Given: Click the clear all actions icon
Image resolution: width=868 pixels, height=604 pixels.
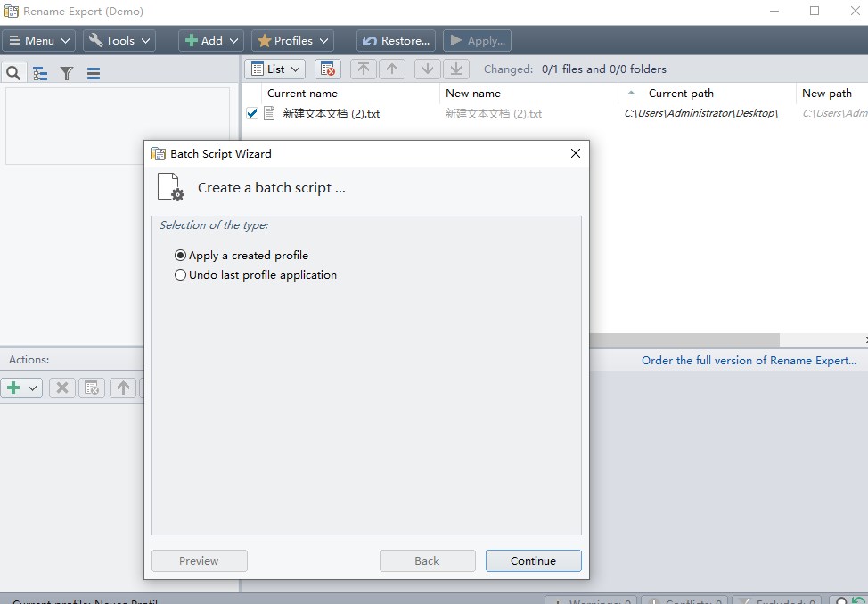Looking at the screenshot, I should (x=92, y=388).
